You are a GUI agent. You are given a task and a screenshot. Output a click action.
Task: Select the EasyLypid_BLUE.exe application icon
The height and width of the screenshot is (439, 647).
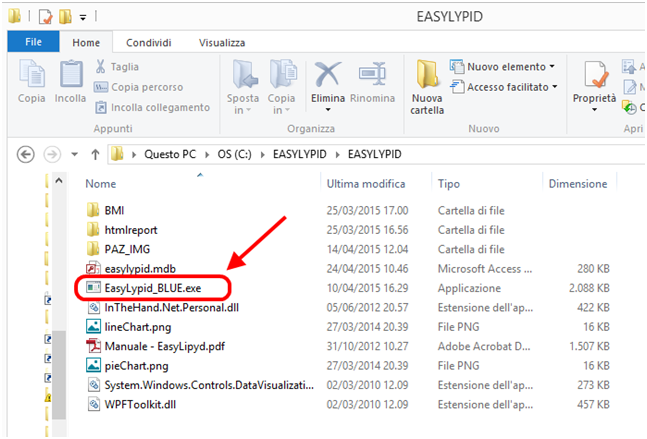[93, 288]
